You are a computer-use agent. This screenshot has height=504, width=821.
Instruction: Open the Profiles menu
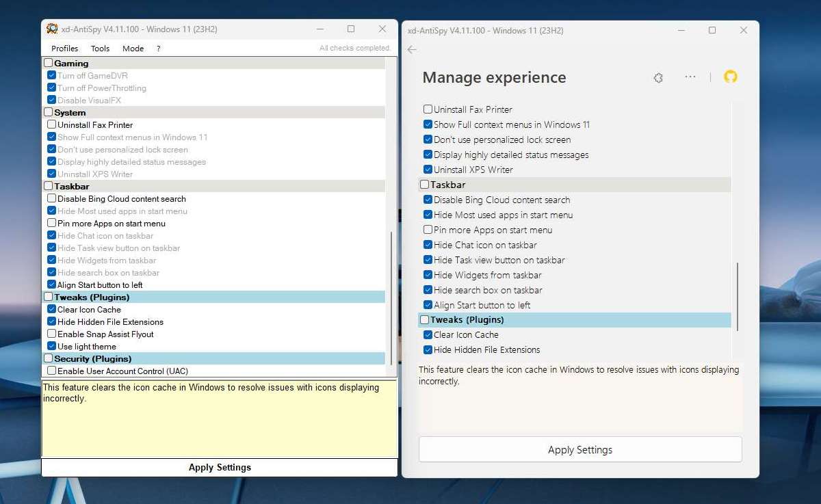pos(65,49)
